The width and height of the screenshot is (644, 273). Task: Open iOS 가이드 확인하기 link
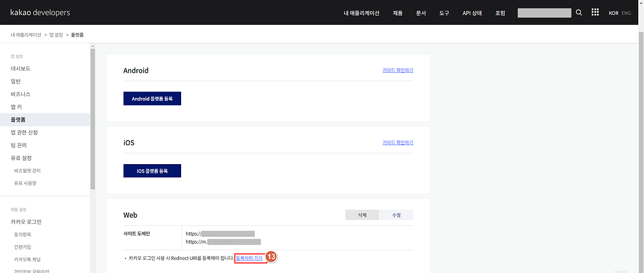pos(397,143)
